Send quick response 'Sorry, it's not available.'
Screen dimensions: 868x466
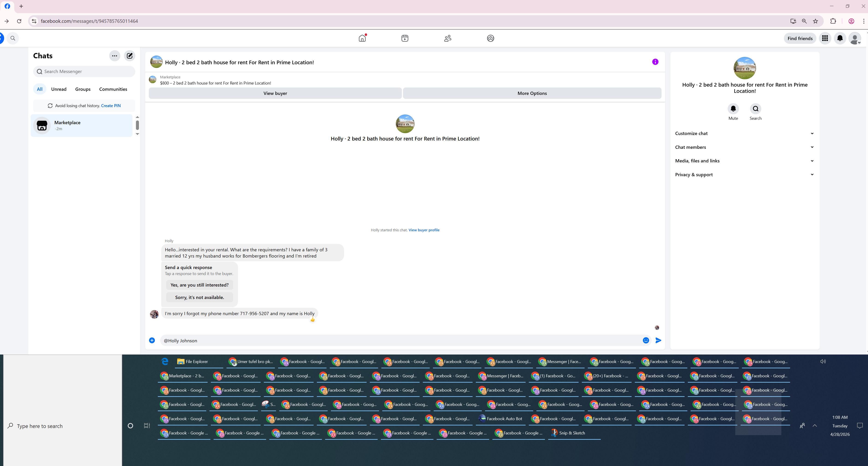200,298
